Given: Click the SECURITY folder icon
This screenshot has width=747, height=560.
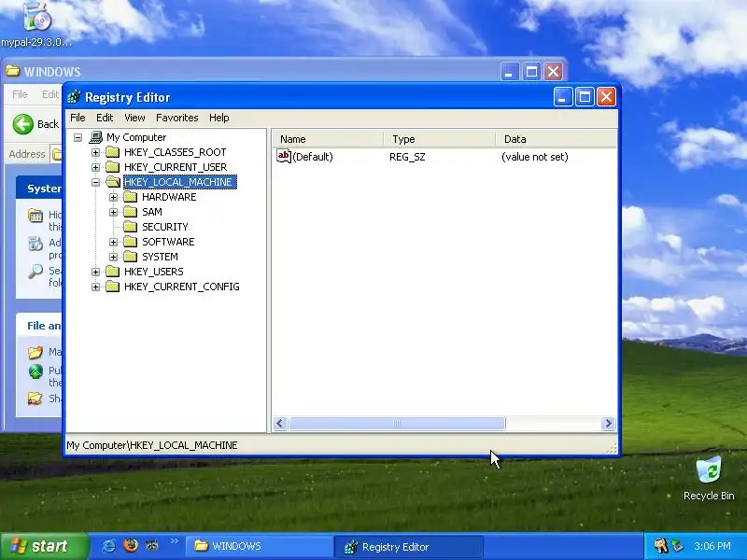Looking at the screenshot, I should [130, 227].
